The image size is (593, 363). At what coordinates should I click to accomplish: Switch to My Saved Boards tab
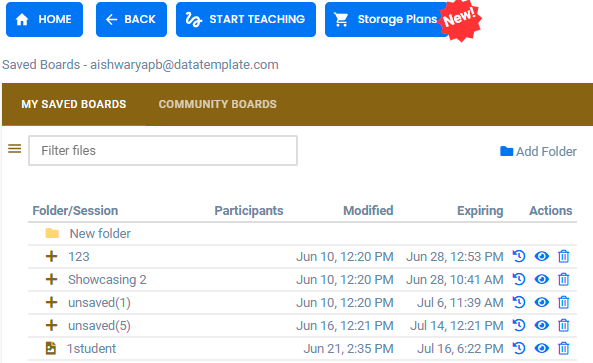click(74, 104)
